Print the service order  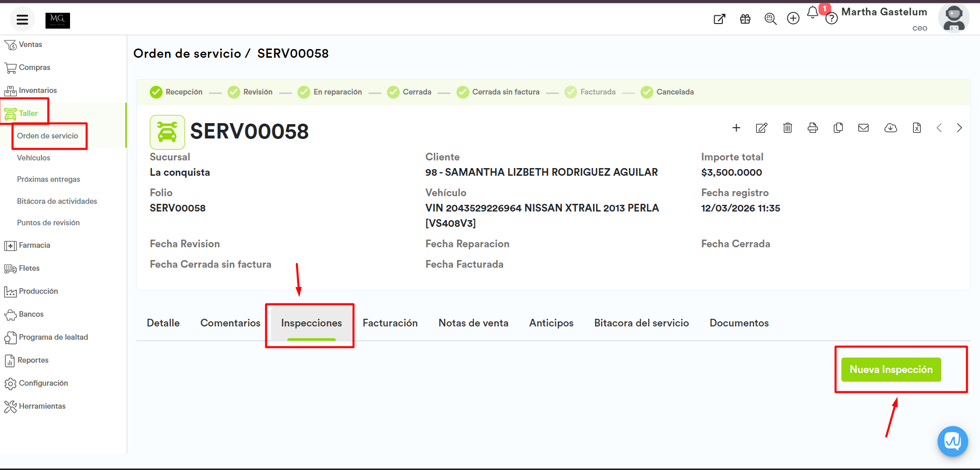tap(813, 128)
